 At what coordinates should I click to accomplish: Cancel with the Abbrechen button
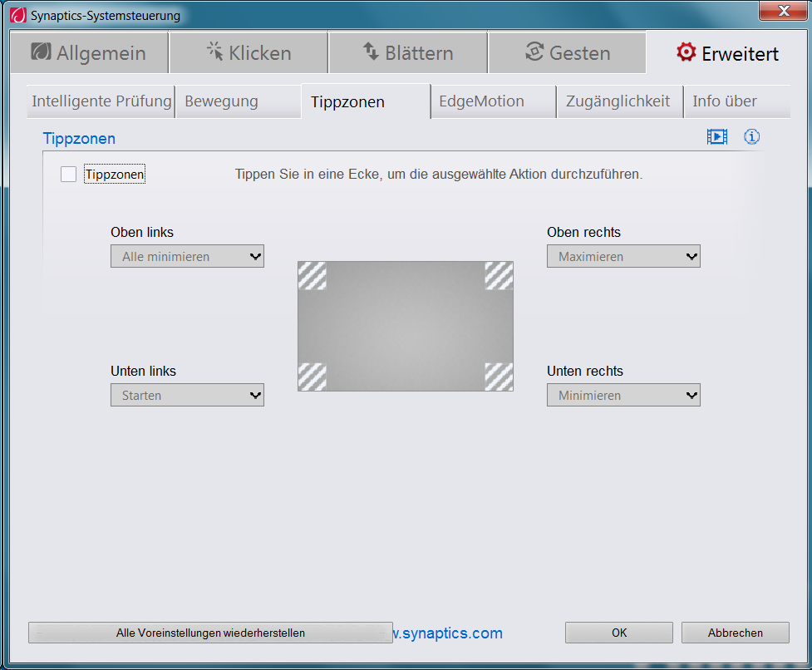pyautogui.click(x=736, y=633)
